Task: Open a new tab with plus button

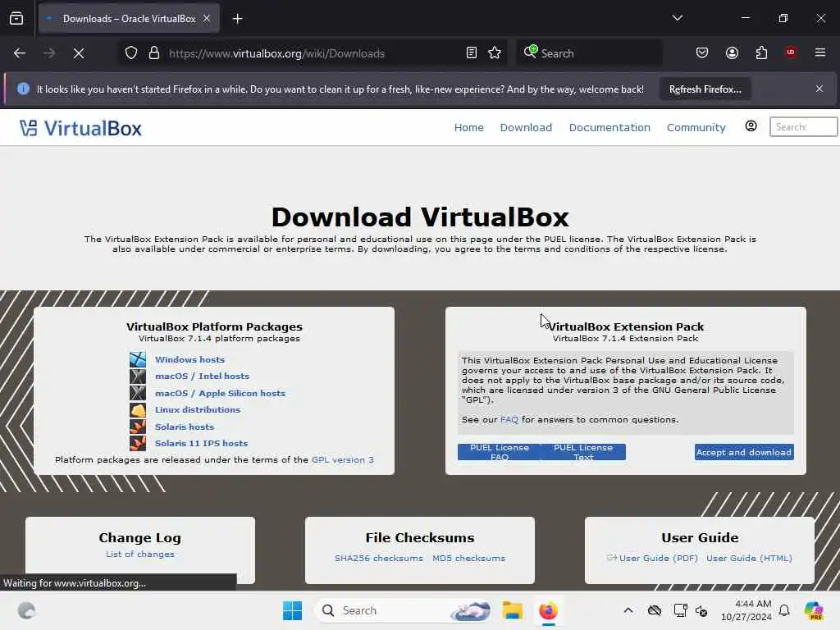Action: coord(237,19)
